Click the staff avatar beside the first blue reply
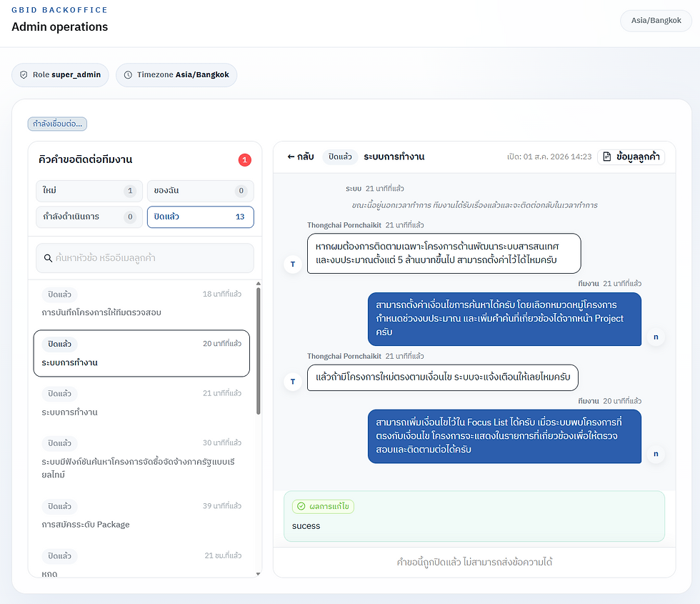 tap(656, 337)
